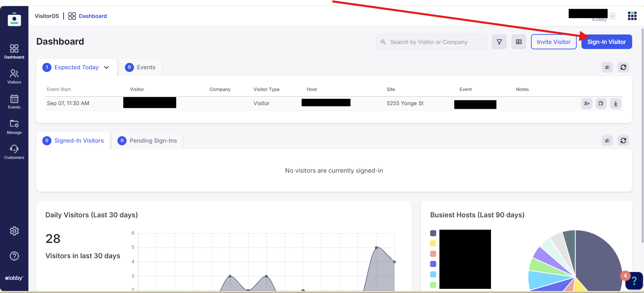The height and width of the screenshot is (293, 644).
Task: Click the yellow legend swatch
Action: click(433, 243)
